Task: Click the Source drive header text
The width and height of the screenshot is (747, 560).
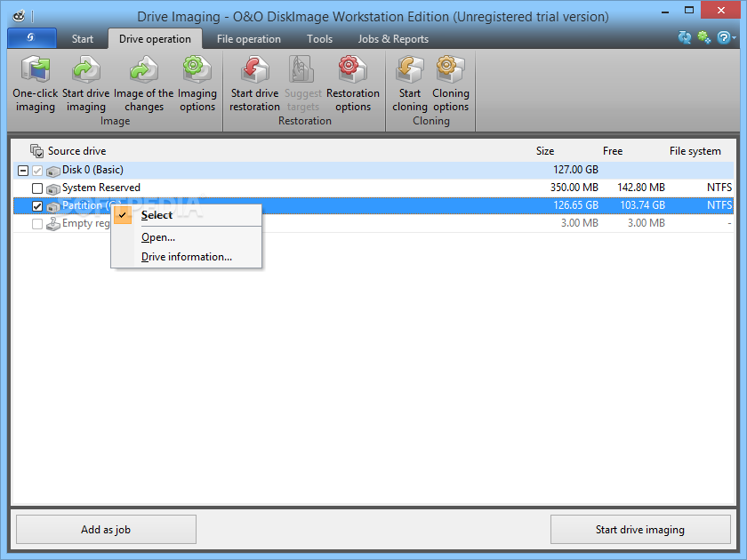Action: tap(77, 151)
